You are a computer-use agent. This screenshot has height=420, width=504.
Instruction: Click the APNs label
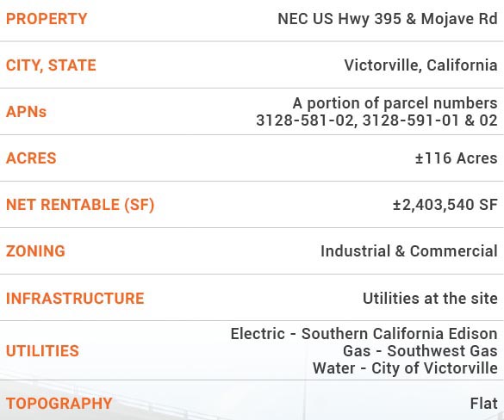click(27, 112)
